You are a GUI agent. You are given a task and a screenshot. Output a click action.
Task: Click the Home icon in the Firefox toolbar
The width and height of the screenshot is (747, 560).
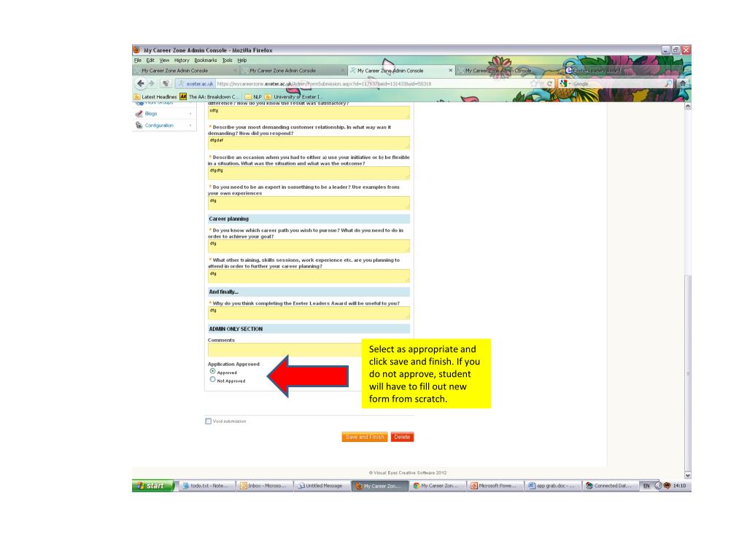[x=682, y=83]
